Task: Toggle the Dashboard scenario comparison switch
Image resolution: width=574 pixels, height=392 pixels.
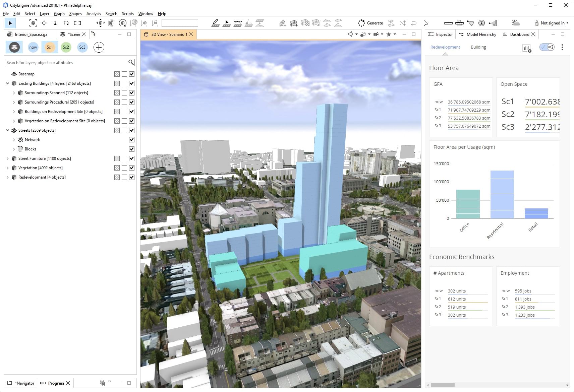Action: point(547,47)
